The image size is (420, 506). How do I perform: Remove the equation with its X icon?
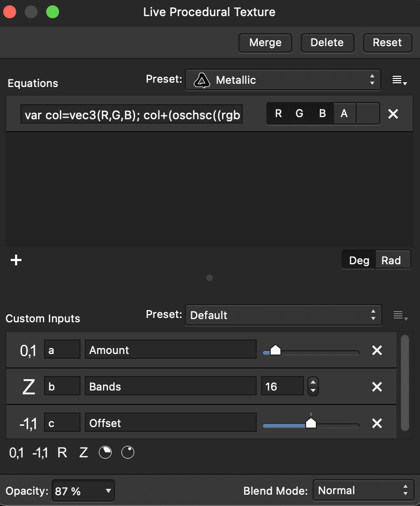(393, 114)
